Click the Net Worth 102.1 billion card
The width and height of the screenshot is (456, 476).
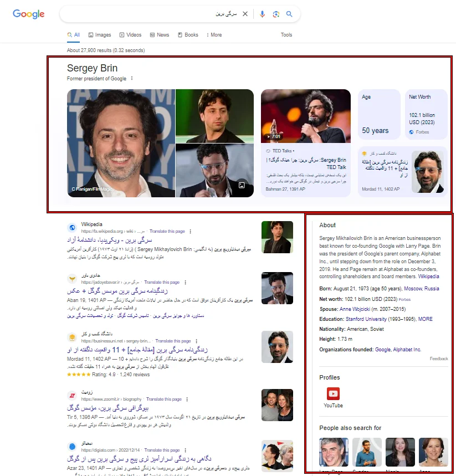tap(426, 114)
